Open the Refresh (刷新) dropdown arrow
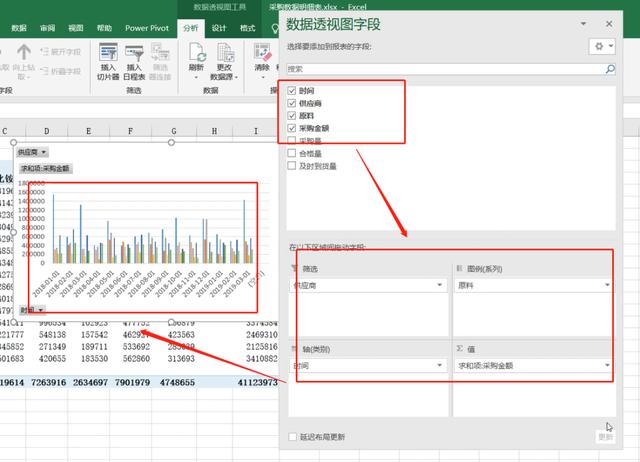The width and height of the screenshot is (640, 462). tap(196, 77)
